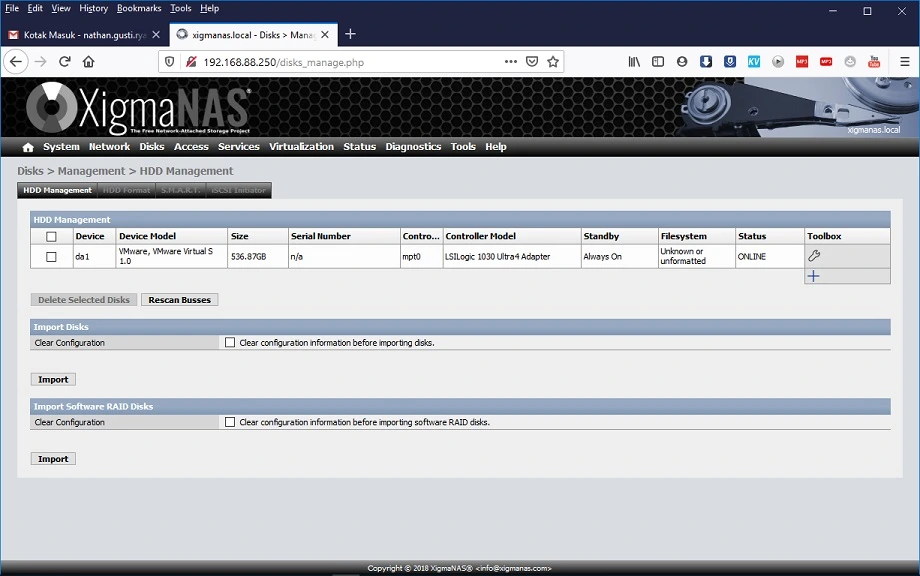
Task: Open the Services navigation menu
Action: (238, 147)
